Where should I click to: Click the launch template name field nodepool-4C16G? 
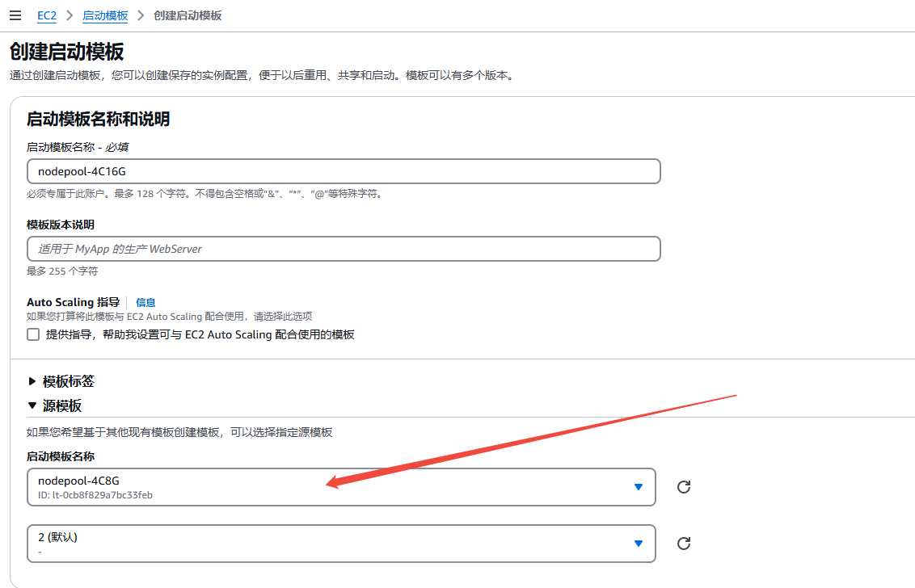pyautogui.click(x=344, y=171)
